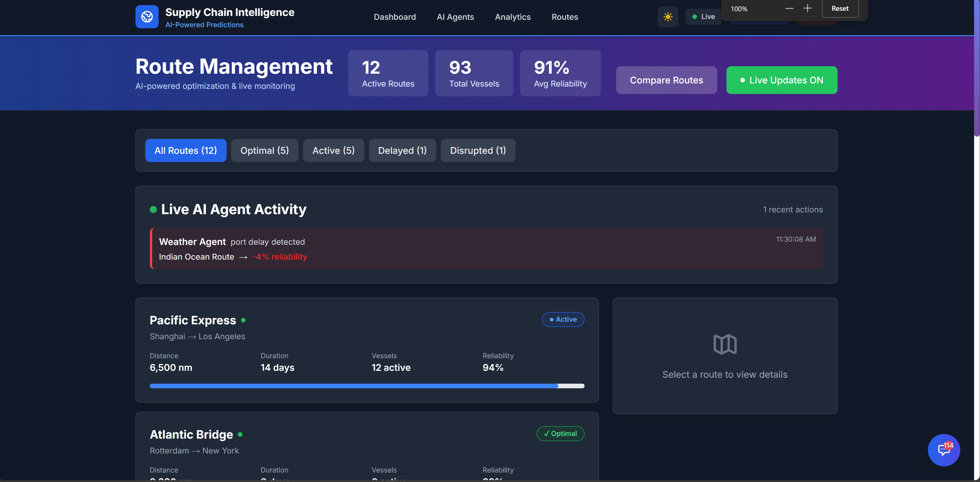This screenshot has height=482, width=980.
Task: Click zoom out minus icon
Action: tap(789, 8)
